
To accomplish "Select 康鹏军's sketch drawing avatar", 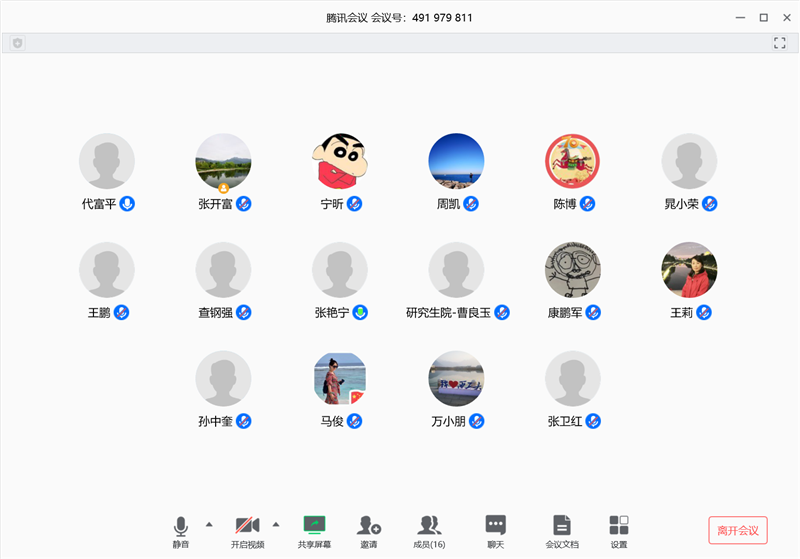I will click(572, 270).
